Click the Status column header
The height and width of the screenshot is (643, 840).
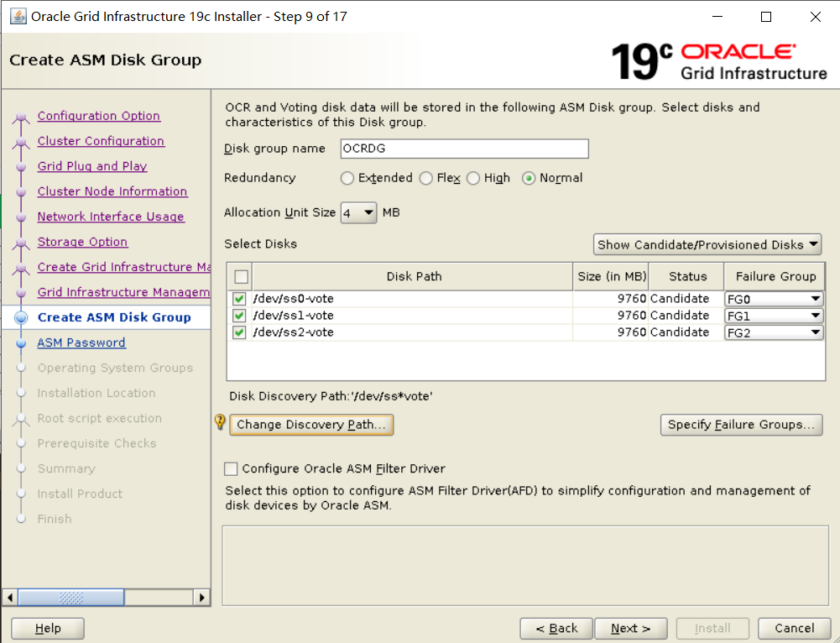(x=686, y=276)
